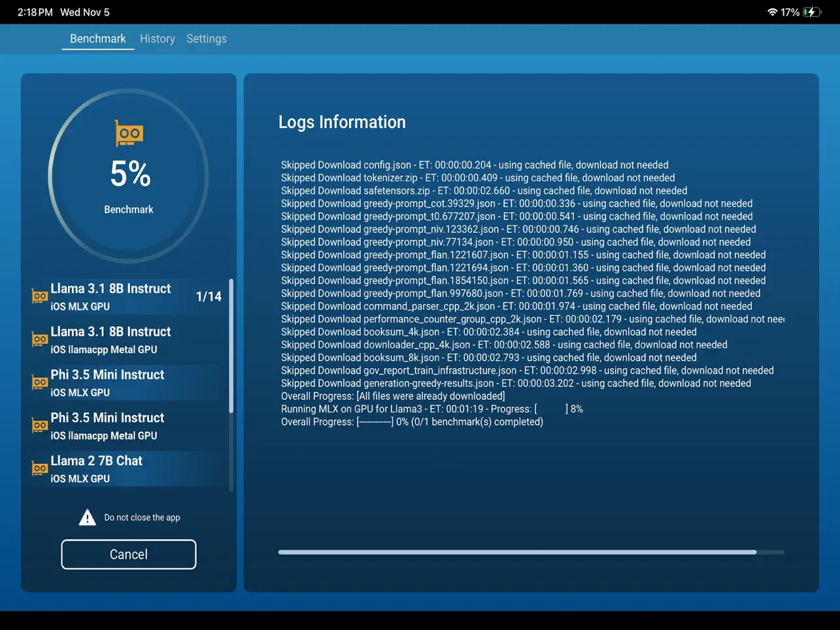Tap the Wed Nov 5 date

click(x=85, y=12)
